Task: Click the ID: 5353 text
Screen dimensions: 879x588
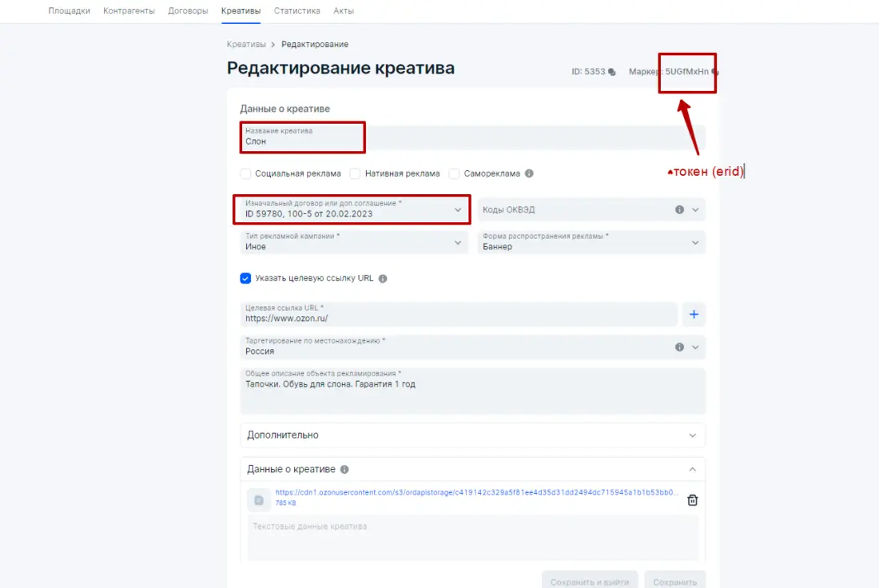Action: [588, 72]
